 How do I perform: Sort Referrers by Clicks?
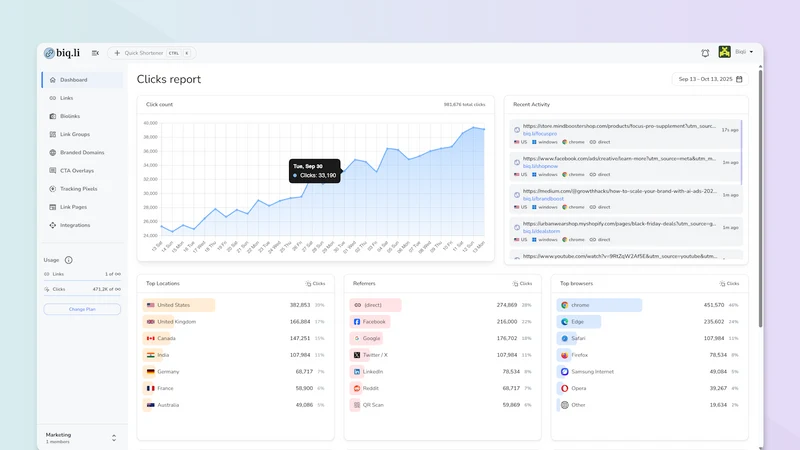coord(522,284)
